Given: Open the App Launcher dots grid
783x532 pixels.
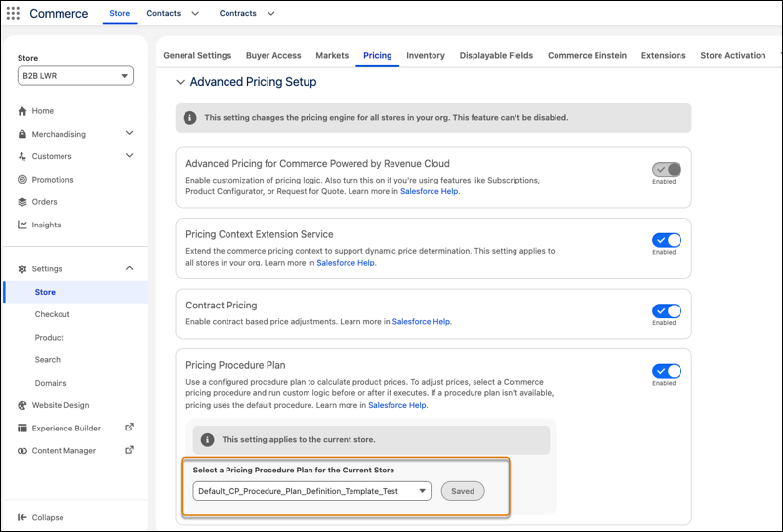Looking at the screenshot, I should click(13, 13).
